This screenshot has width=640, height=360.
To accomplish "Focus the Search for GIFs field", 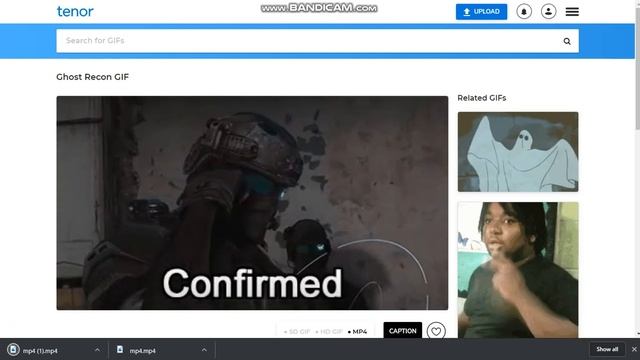I will [317, 41].
